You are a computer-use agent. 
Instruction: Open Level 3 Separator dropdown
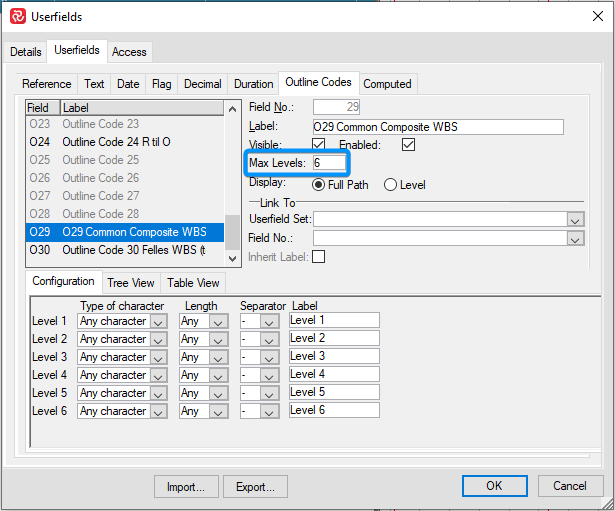coord(268,357)
